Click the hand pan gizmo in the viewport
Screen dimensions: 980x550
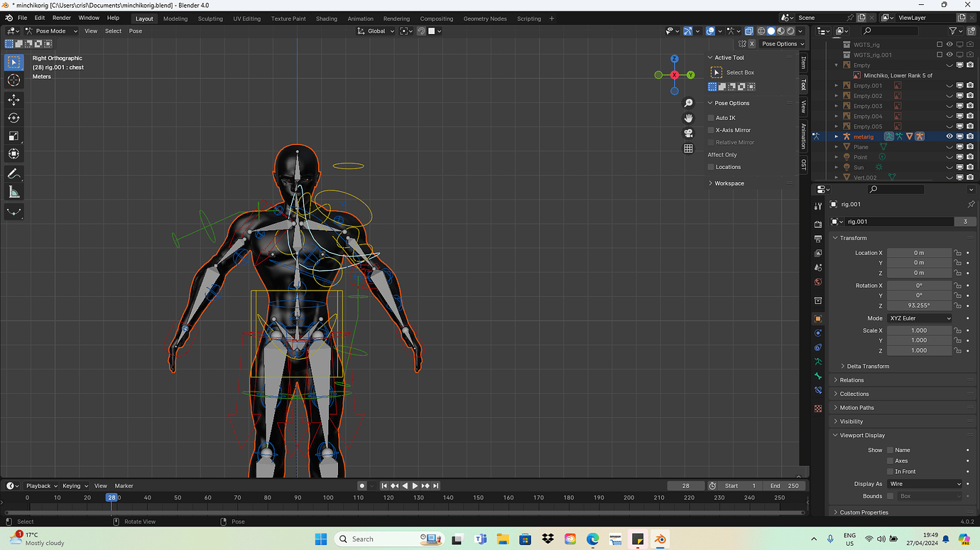pos(688,118)
